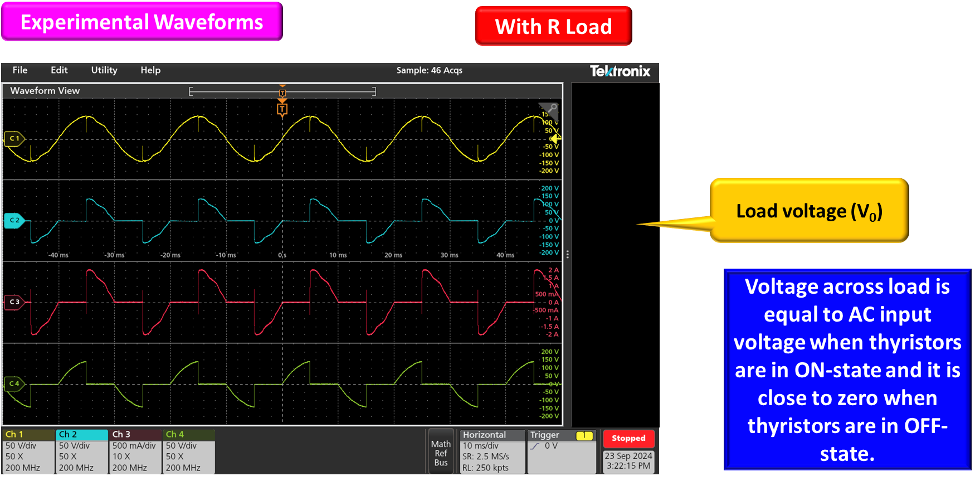Open the File menu
This screenshot has height=481, width=980.
click(20, 70)
